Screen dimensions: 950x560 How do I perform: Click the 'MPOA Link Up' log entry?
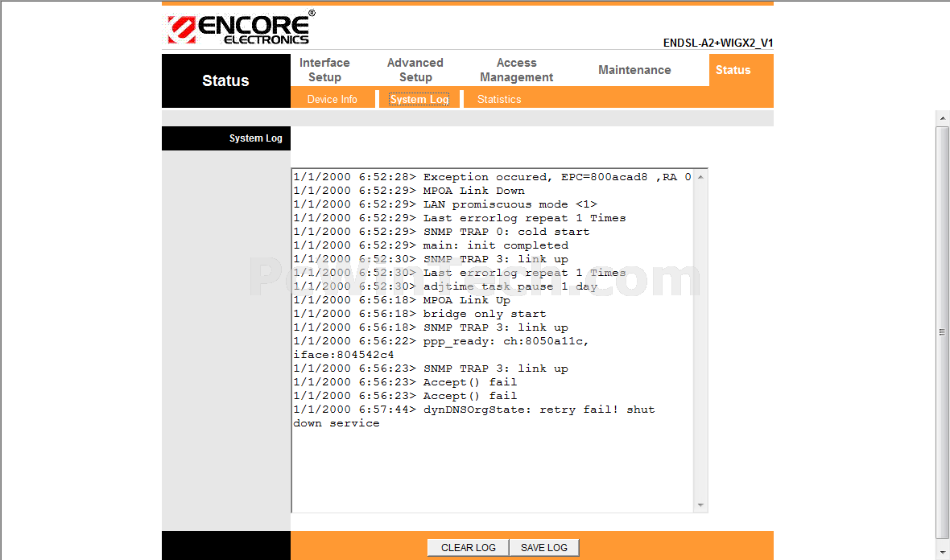pos(402,300)
